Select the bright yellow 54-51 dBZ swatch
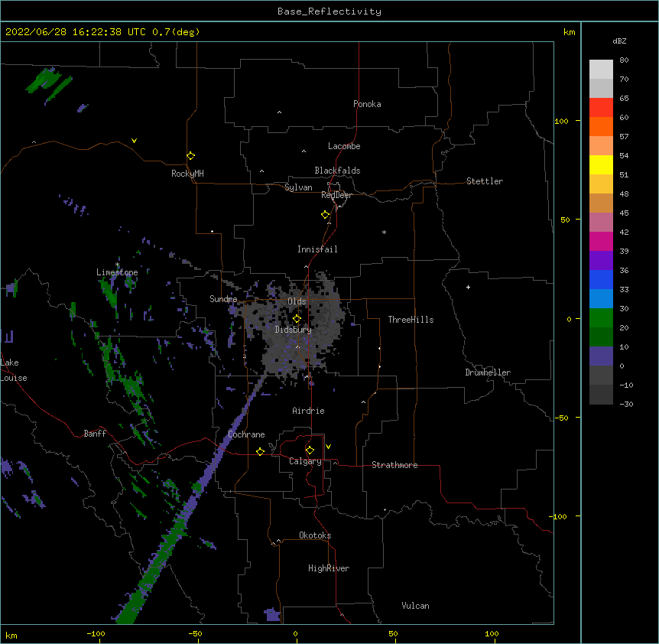 pyautogui.click(x=601, y=165)
